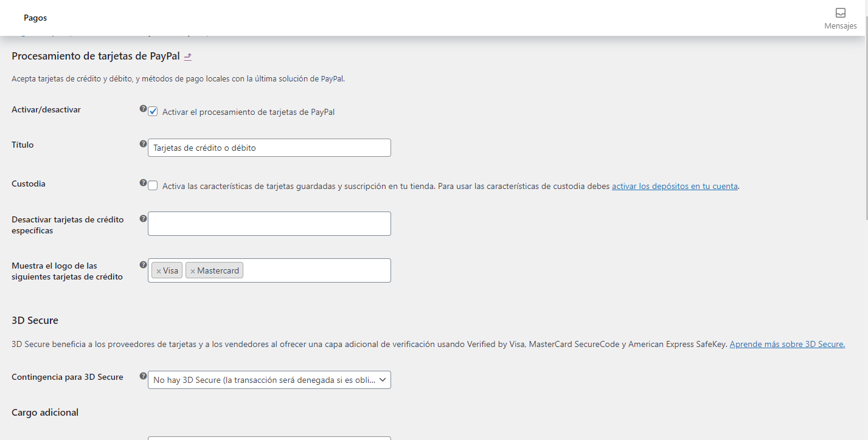Click the Contingencia para 3D Secure label

(x=68, y=377)
